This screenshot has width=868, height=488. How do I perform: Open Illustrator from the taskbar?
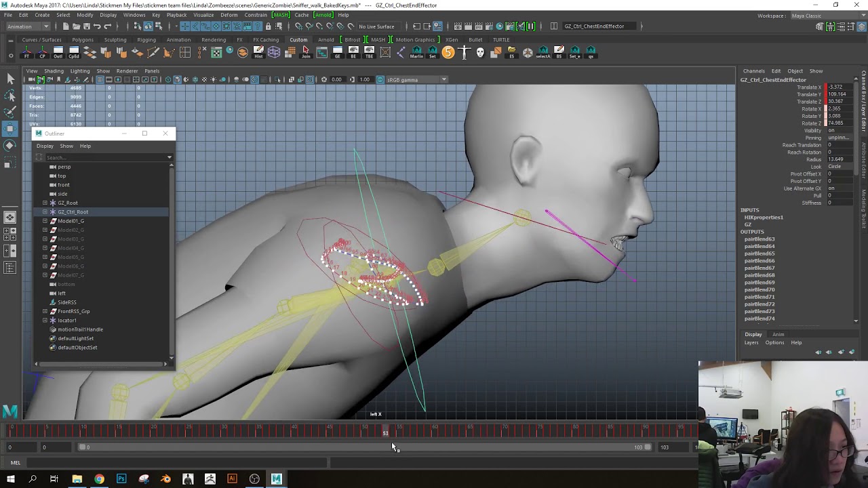(232, 479)
